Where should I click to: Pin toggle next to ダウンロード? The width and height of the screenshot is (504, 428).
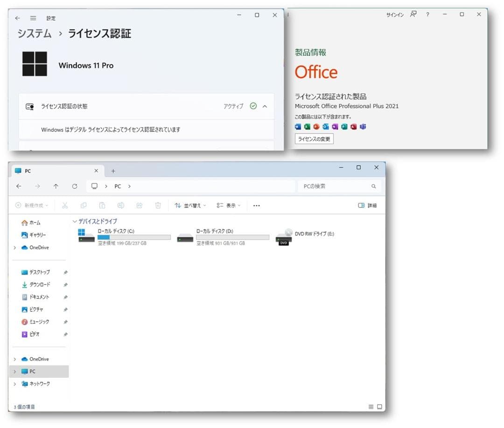click(66, 284)
